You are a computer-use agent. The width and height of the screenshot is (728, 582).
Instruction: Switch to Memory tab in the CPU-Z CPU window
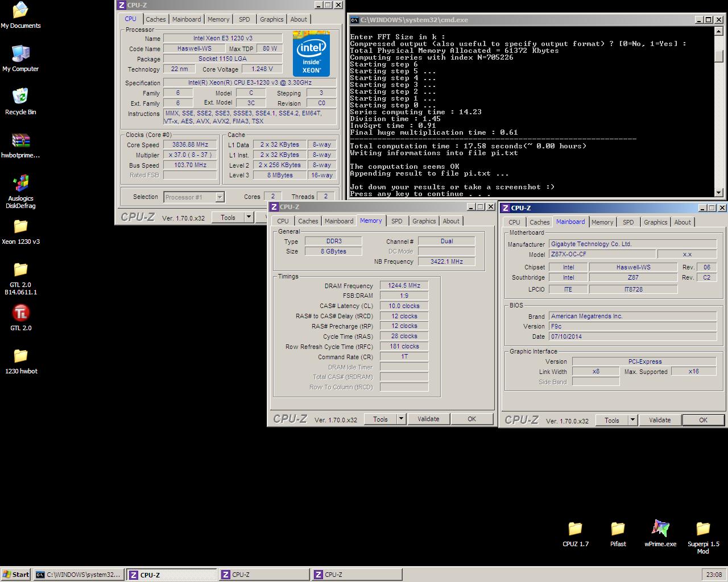point(218,19)
